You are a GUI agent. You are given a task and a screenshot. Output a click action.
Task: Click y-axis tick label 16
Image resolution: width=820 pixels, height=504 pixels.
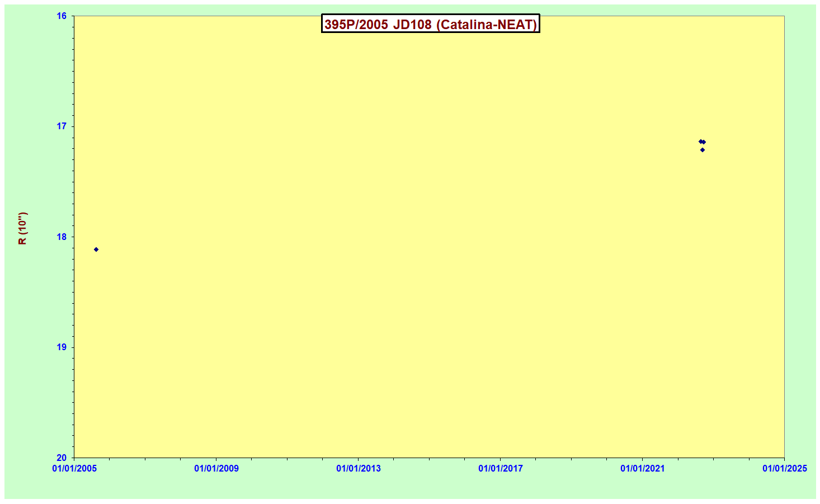coord(62,16)
